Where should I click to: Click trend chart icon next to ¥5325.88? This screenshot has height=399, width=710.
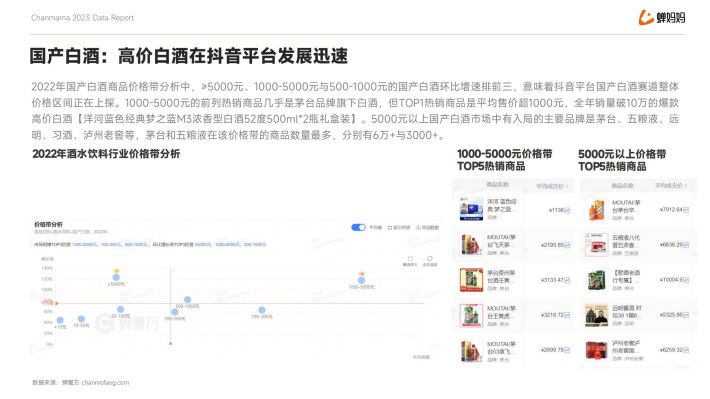click(686, 315)
